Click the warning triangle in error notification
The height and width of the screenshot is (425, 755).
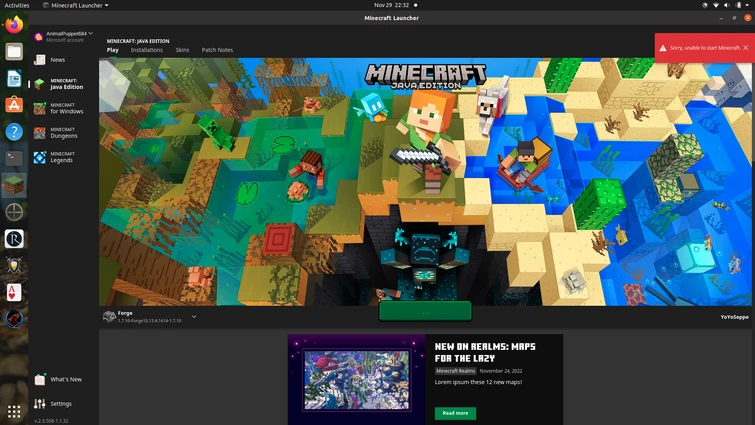[x=663, y=48]
